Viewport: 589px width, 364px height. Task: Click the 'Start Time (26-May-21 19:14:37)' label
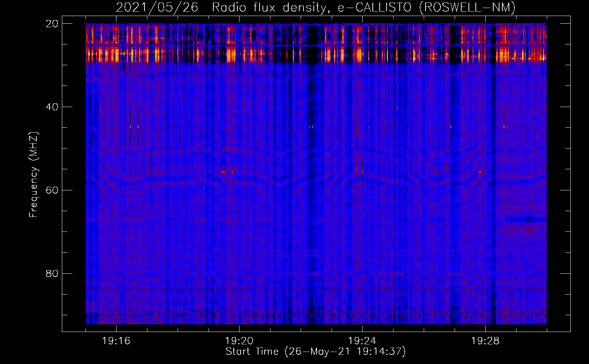[x=316, y=352]
